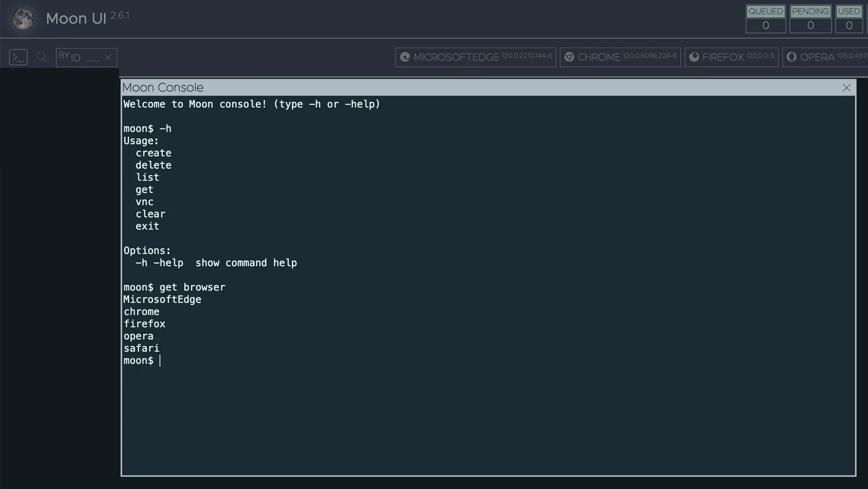Click the "list" usage line

148,177
